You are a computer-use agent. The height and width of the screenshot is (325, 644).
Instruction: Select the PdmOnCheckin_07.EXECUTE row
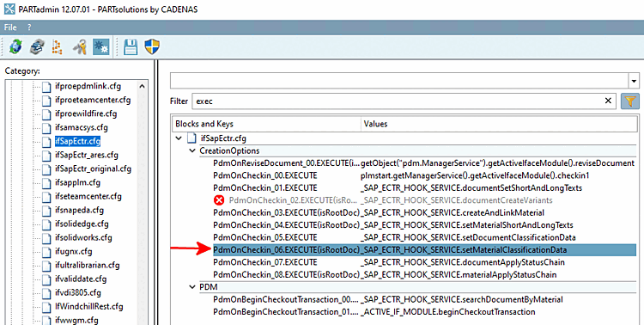coord(424,262)
